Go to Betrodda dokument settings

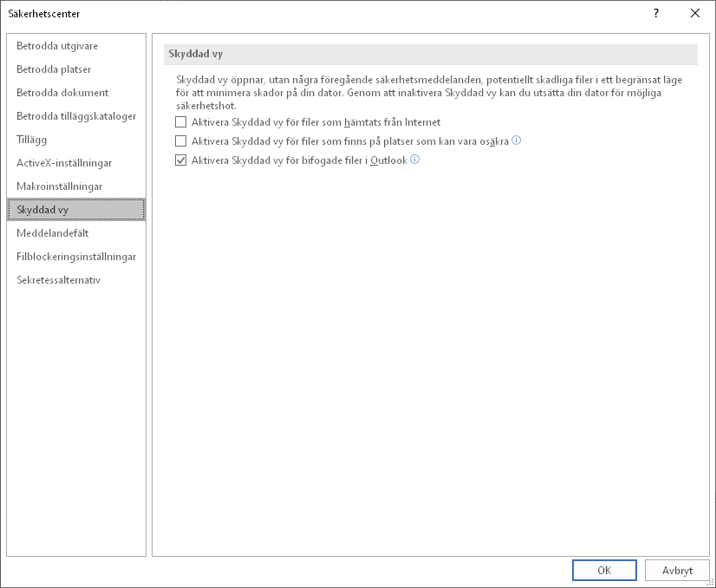click(x=62, y=93)
